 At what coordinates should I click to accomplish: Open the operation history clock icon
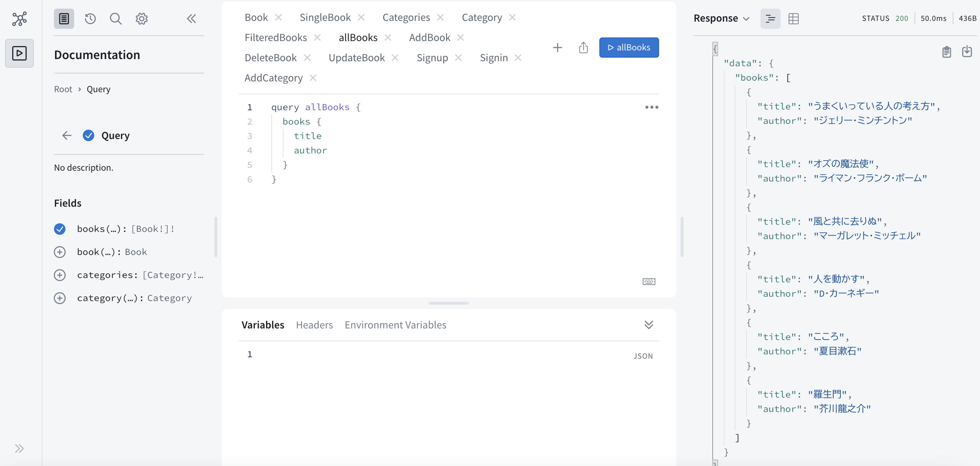[x=90, y=18]
